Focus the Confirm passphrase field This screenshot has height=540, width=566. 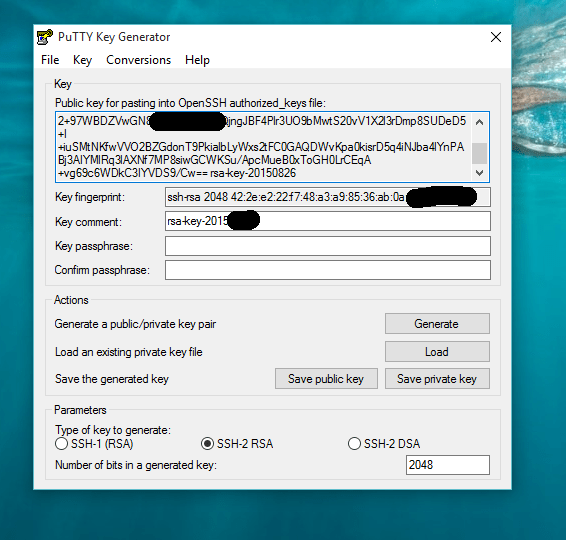[328, 270]
